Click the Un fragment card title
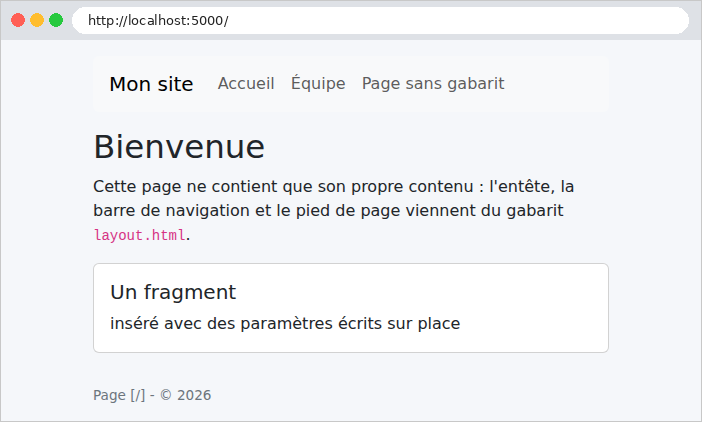Viewport: 702px width, 422px height. coord(173,292)
